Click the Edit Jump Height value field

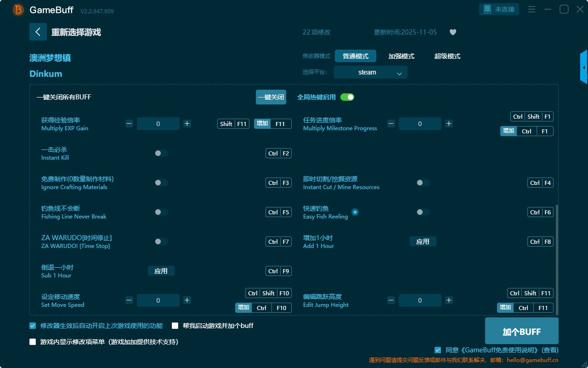point(420,300)
